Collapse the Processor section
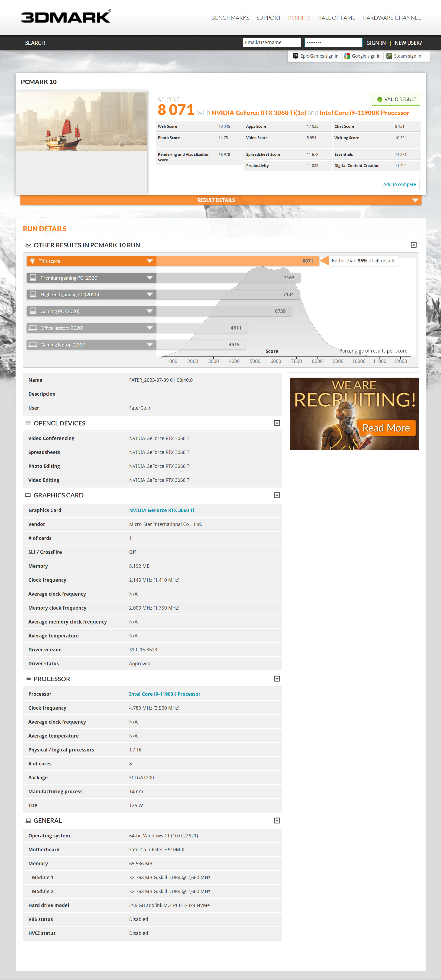 (x=277, y=679)
